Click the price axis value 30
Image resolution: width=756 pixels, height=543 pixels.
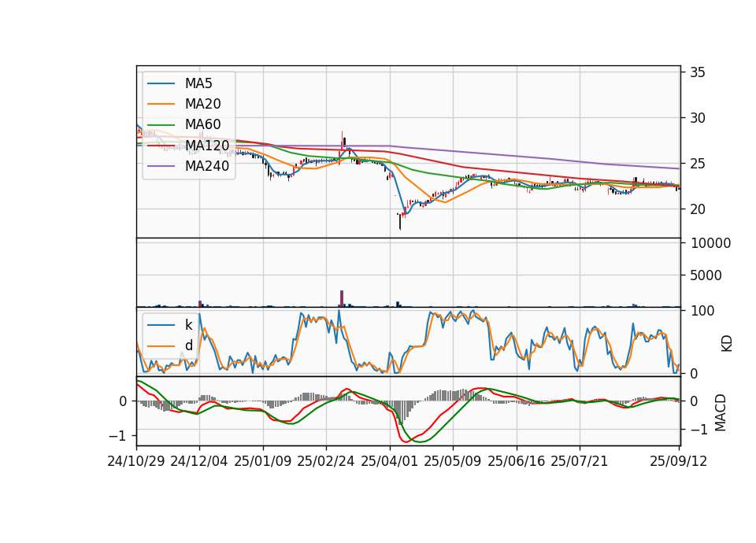[697, 118]
